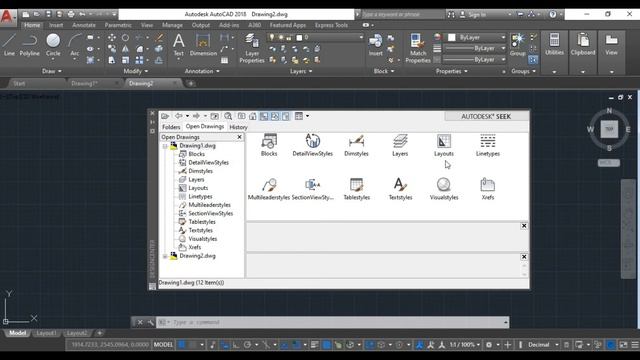Select Xrefs in the tree
This screenshot has width=640, height=360.
tap(195, 247)
